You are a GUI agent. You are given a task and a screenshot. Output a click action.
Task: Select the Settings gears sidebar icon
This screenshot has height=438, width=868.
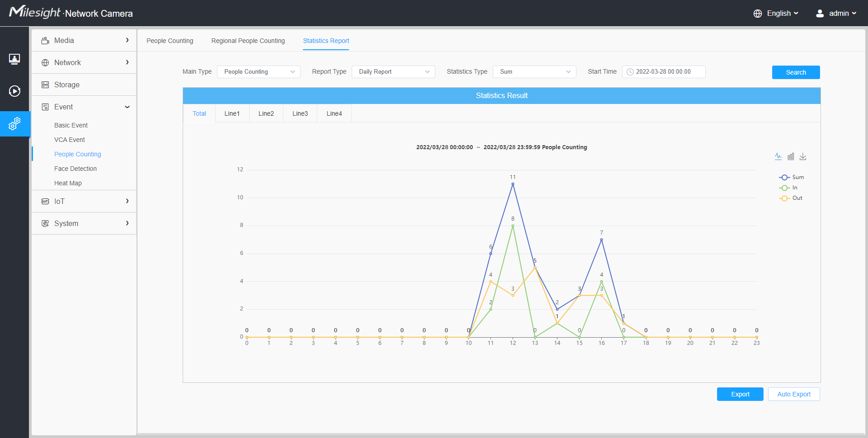click(14, 124)
